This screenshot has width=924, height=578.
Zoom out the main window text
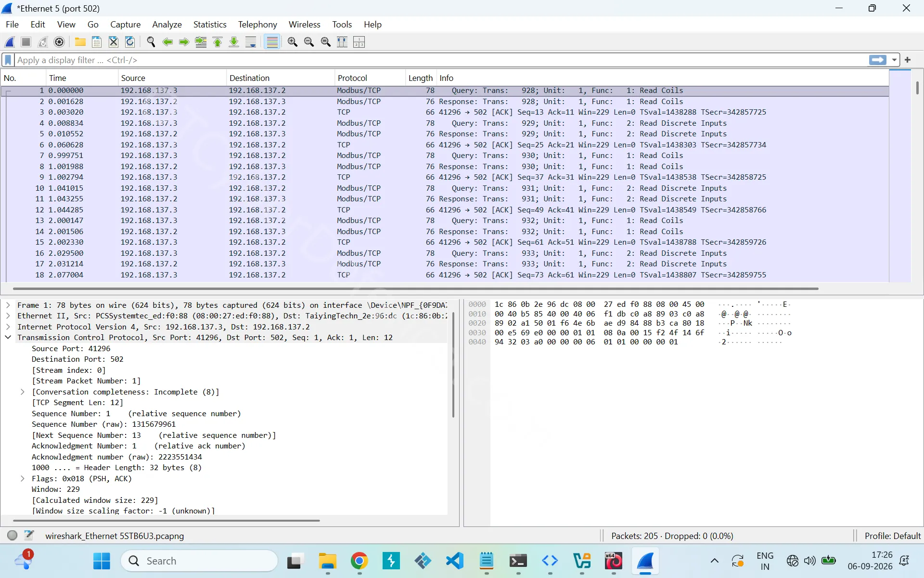[309, 42]
